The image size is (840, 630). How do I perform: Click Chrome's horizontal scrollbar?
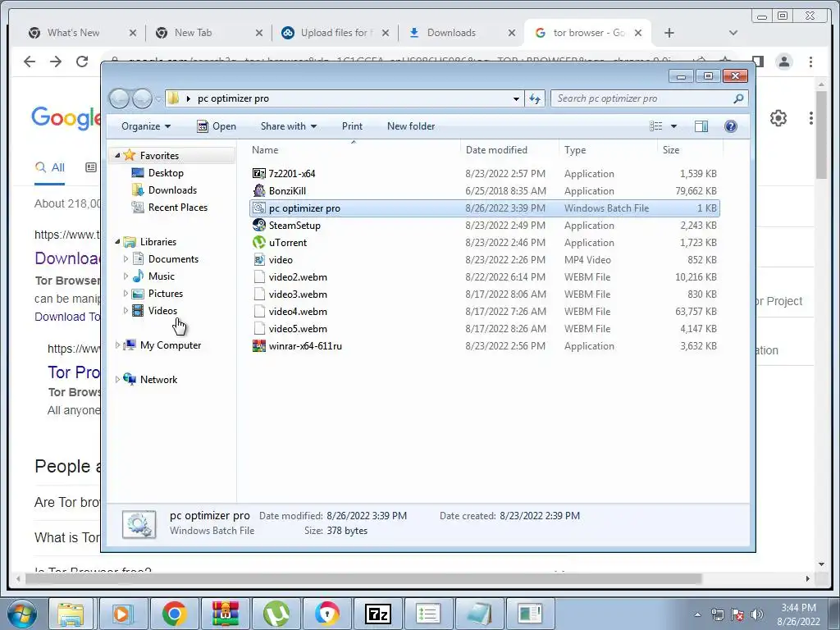(363, 578)
